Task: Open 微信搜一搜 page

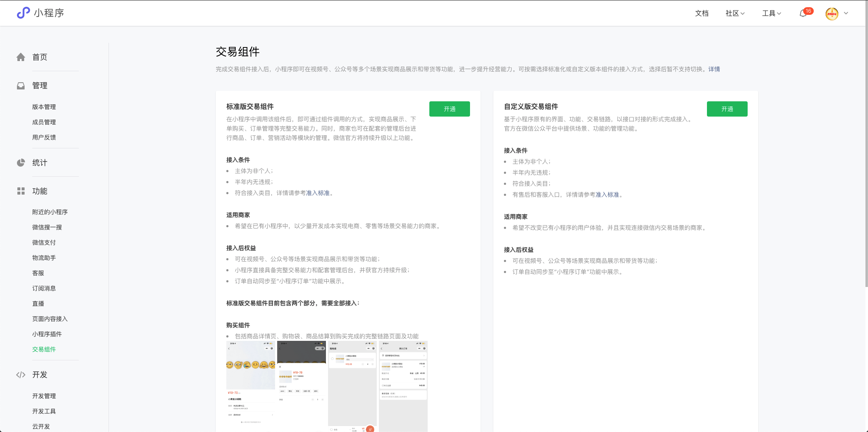Action: pos(47,227)
